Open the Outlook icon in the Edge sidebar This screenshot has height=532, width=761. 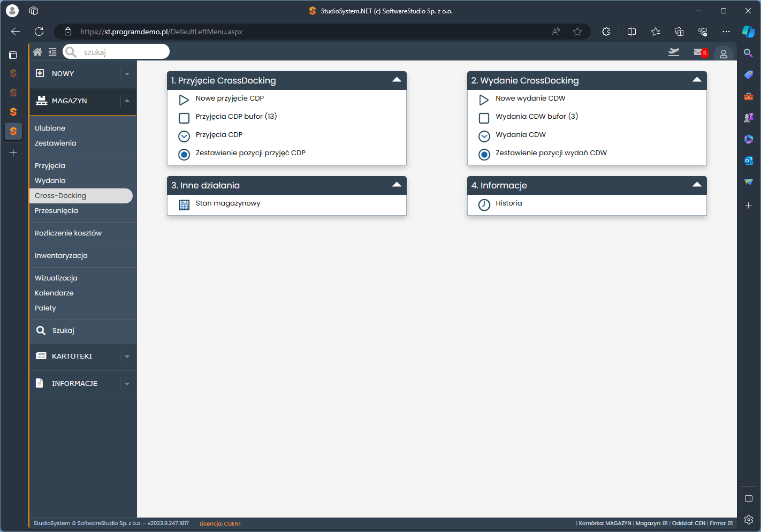(749, 160)
